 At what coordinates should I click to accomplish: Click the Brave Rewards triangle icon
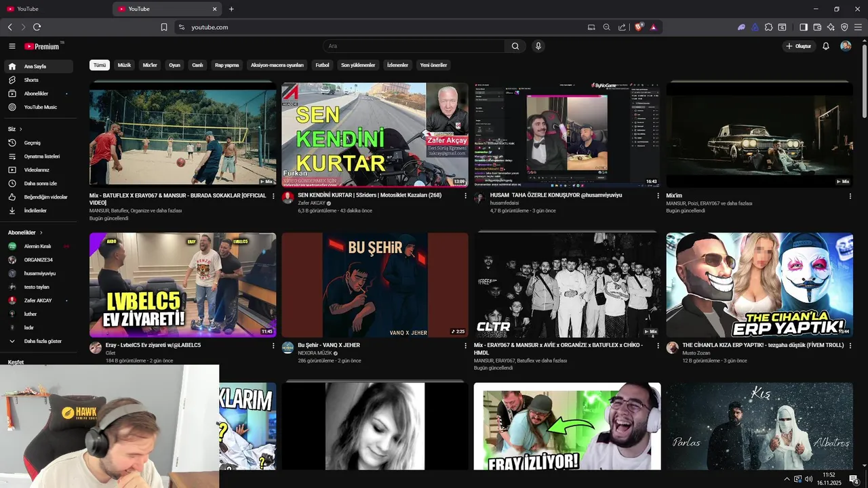pos(653,27)
